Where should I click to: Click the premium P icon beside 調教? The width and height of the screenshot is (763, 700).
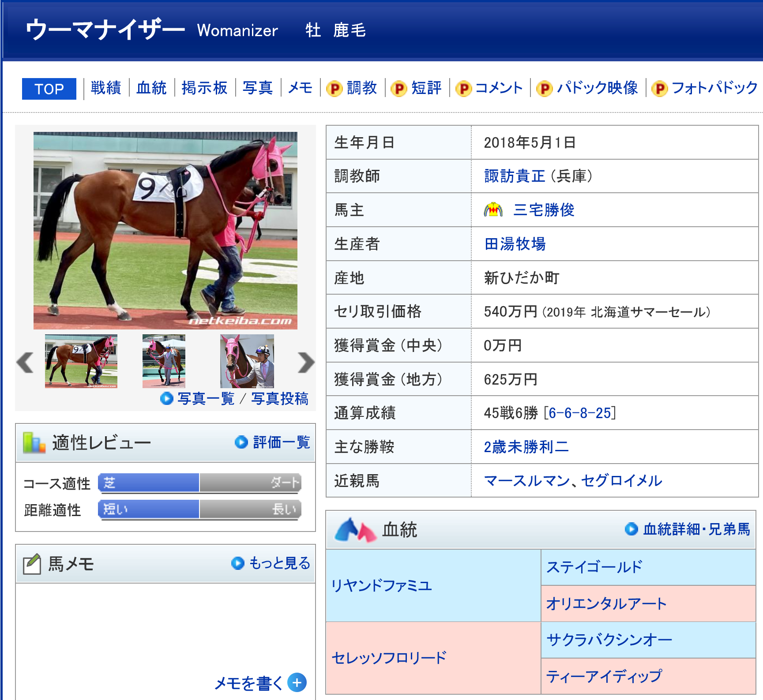[334, 89]
